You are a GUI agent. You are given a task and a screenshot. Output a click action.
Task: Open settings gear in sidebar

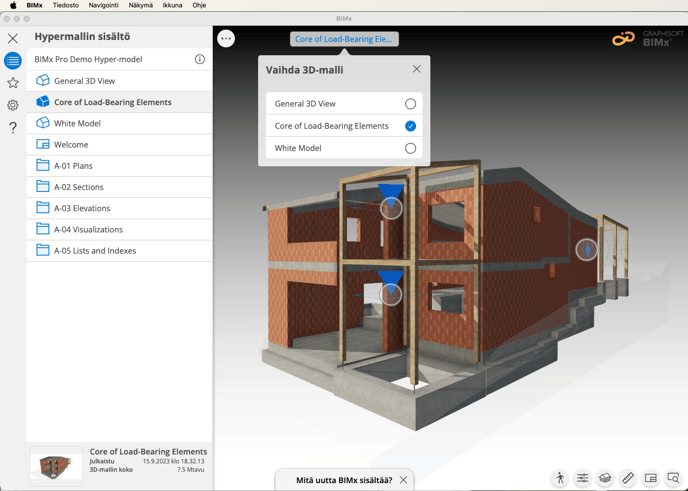(13, 105)
